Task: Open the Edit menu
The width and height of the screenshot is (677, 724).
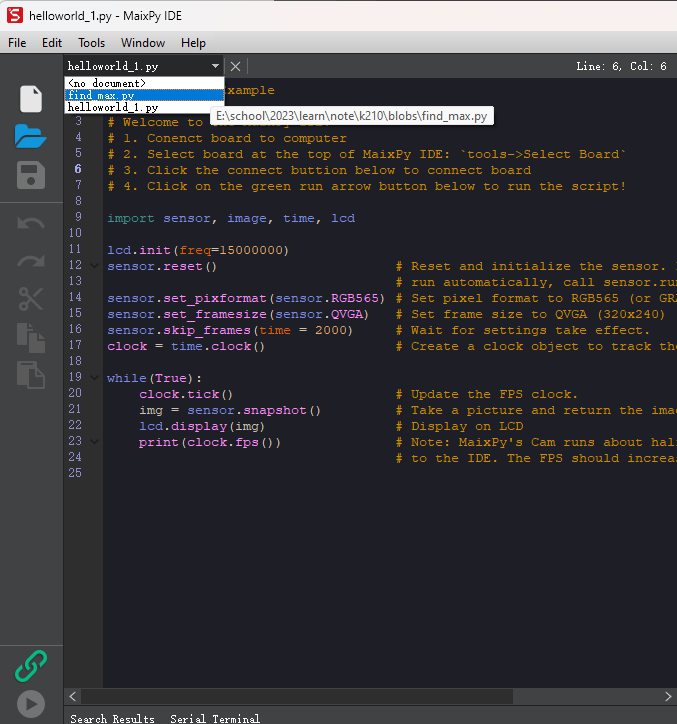Action: tap(52, 43)
